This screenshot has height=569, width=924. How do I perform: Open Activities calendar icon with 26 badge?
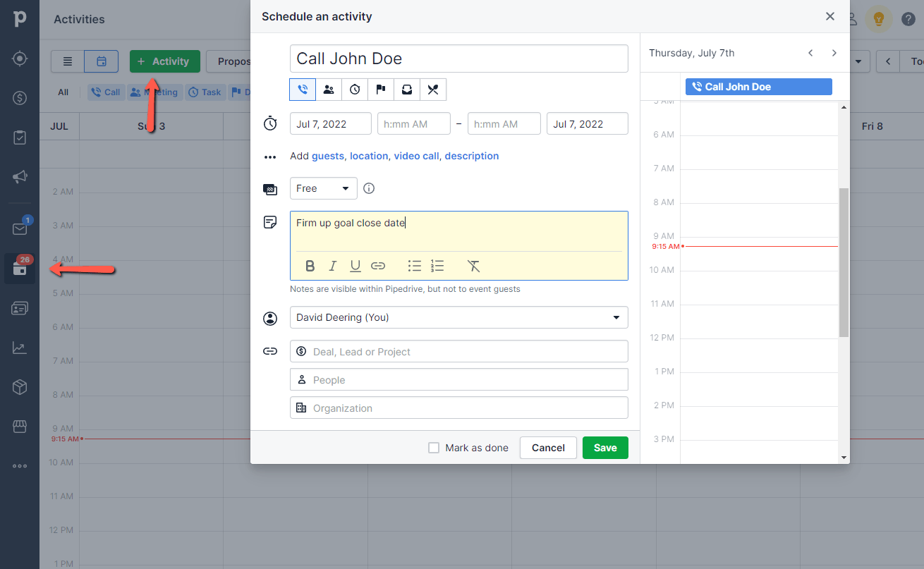(20, 269)
